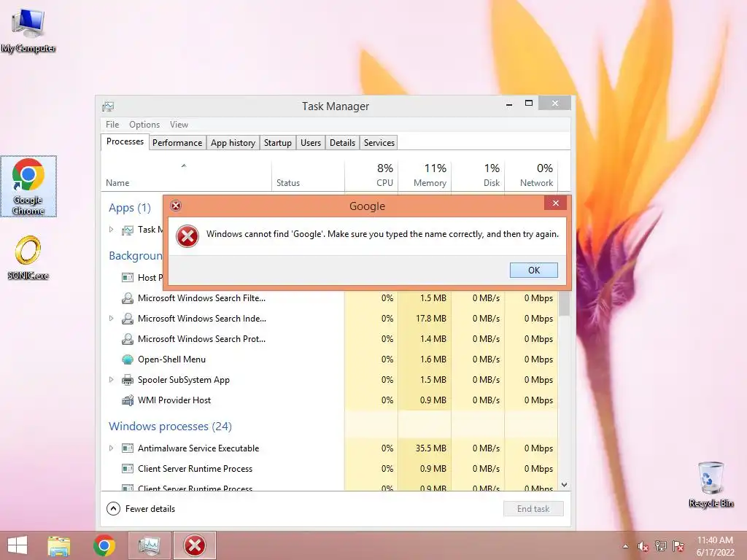Select the Processes tab

(125, 142)
